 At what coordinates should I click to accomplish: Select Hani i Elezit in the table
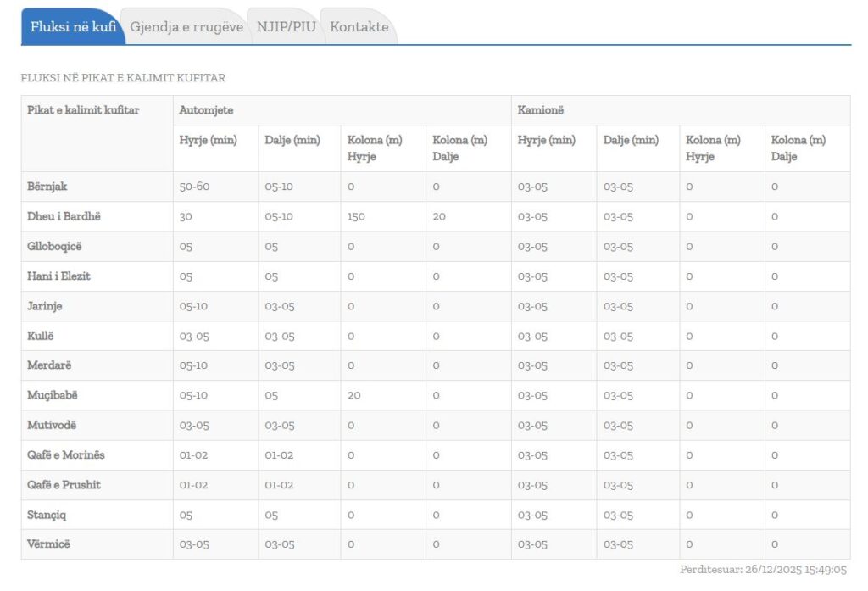point(58,276)
